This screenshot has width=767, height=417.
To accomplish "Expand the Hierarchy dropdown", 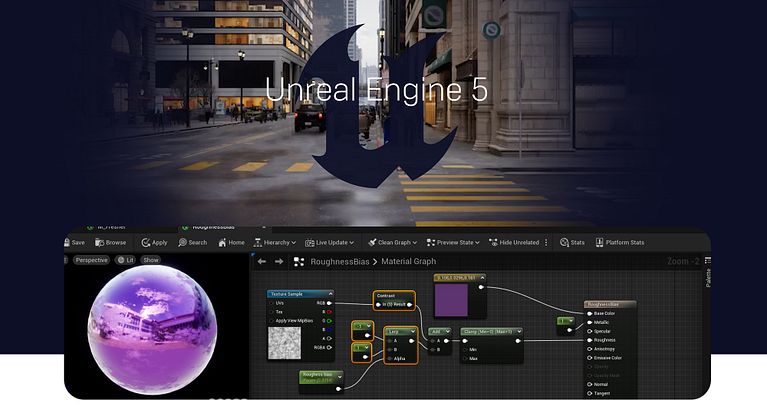I will click(276, 242).
